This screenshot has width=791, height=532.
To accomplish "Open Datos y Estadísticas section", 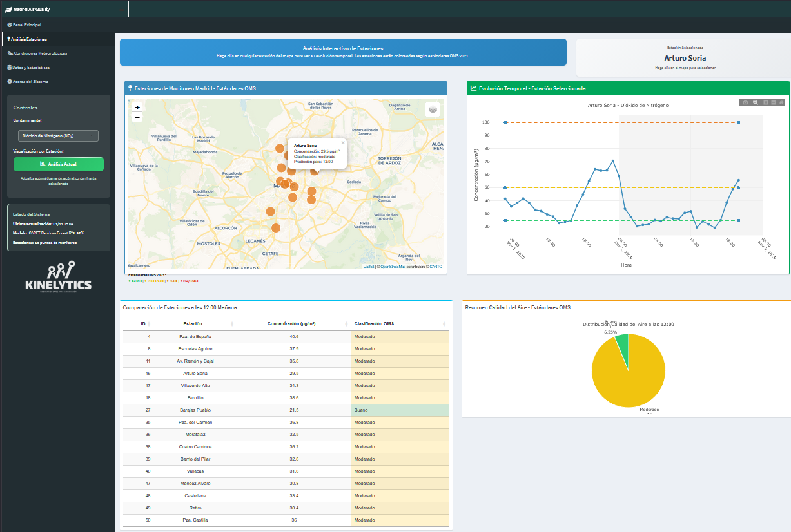I will [x=31, y=68].
